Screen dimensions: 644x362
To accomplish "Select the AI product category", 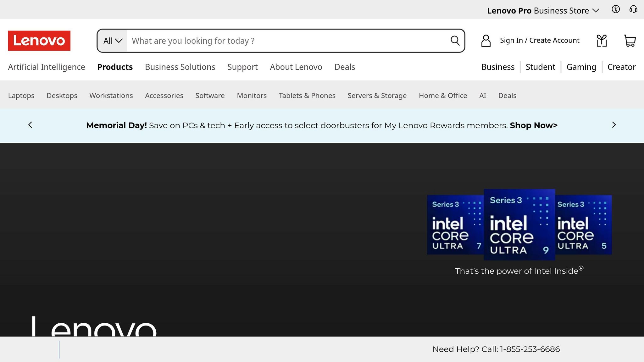I will (483, 96).
